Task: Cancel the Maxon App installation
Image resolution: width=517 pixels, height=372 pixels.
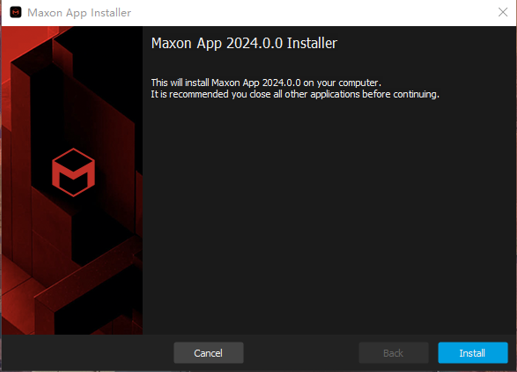Action: coord(208,353)
